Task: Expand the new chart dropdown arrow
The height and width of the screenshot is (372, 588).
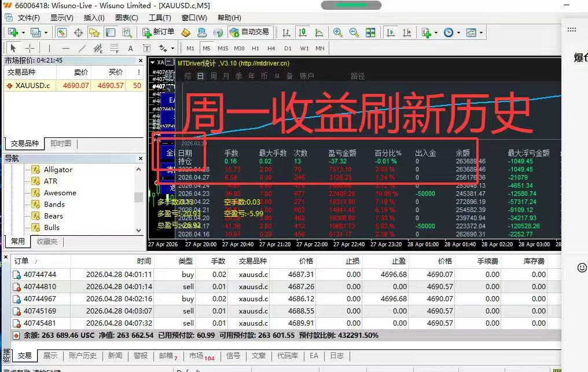Action: click(x=22, y=32)
